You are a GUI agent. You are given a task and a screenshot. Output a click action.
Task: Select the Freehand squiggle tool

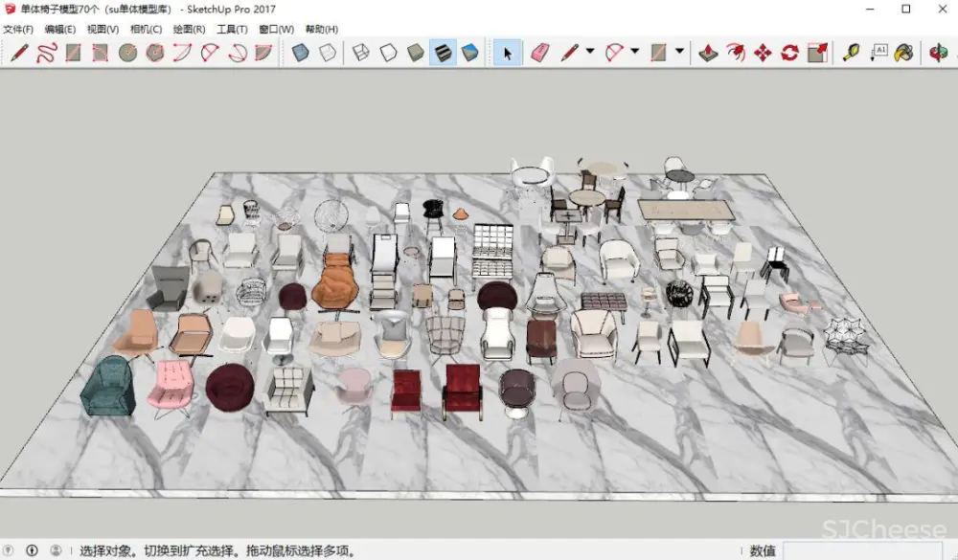pos(45,53)
